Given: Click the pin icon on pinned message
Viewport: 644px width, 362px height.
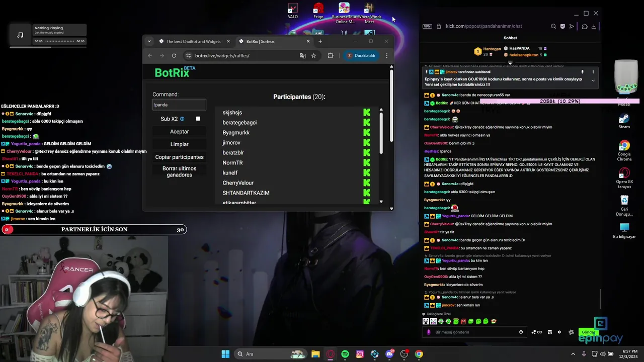Looking at the screenshot, I should coord(582,72).
